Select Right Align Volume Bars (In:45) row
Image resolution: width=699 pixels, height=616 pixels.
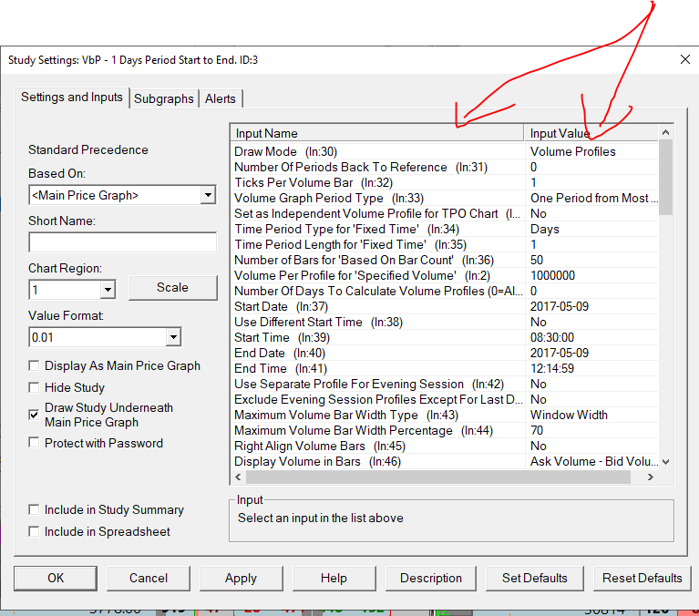tap(445, 446)
